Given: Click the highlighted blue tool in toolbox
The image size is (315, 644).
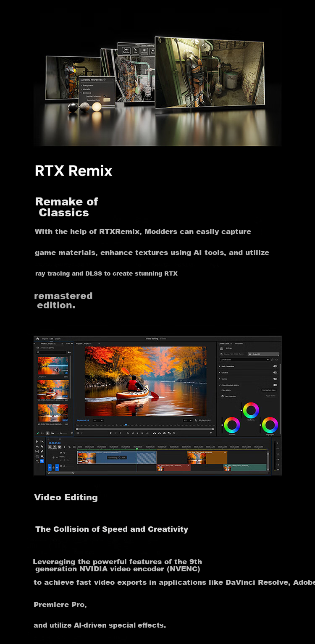Looking at the screenshot, I should pyautogui.click(x=42, y=461).
